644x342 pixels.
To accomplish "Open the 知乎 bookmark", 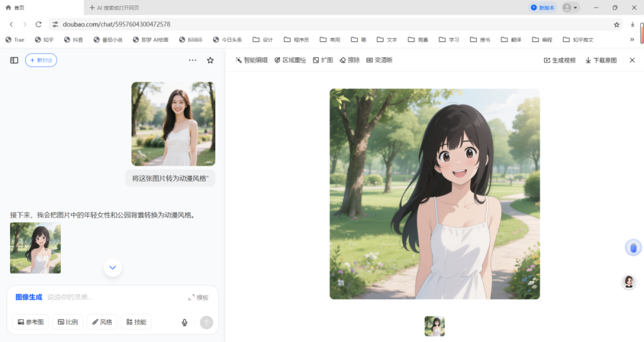I will (44, 39).
